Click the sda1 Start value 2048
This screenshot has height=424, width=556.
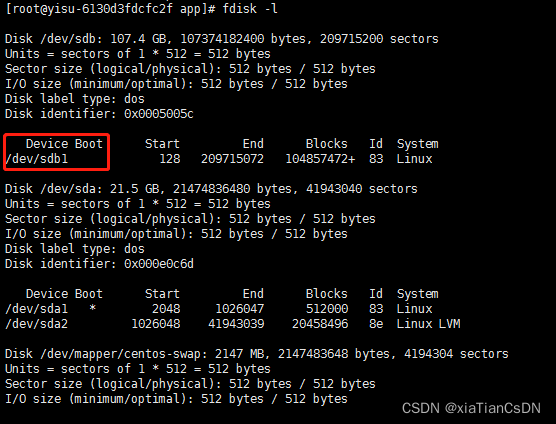pyautogui.click(x=166, y=309)
